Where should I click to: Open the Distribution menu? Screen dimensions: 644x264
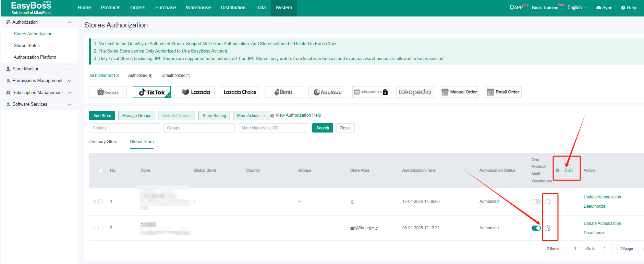[x=233, y=8]
